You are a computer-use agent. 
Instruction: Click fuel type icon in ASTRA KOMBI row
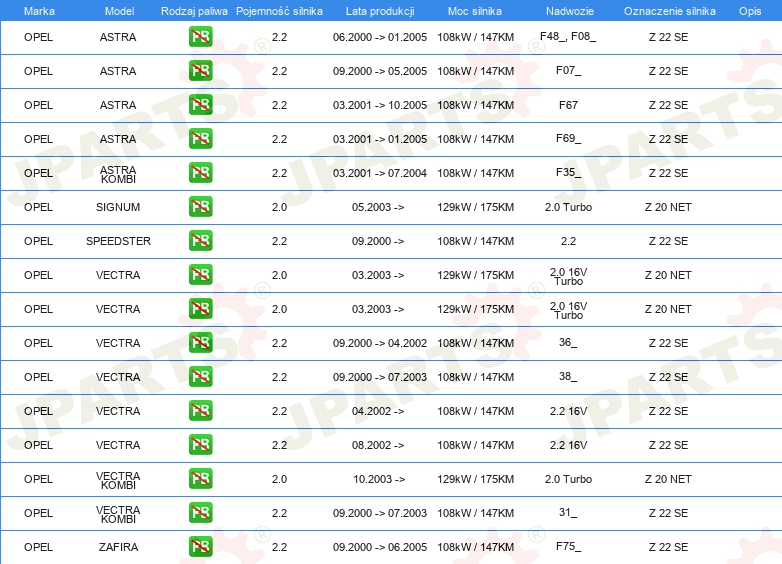coord(200,173)
